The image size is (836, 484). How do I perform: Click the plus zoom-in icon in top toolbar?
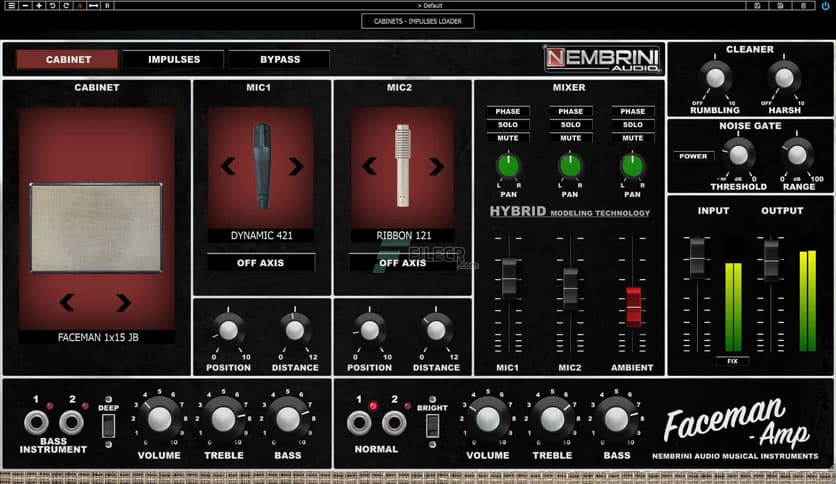click(x=39, y=5)
